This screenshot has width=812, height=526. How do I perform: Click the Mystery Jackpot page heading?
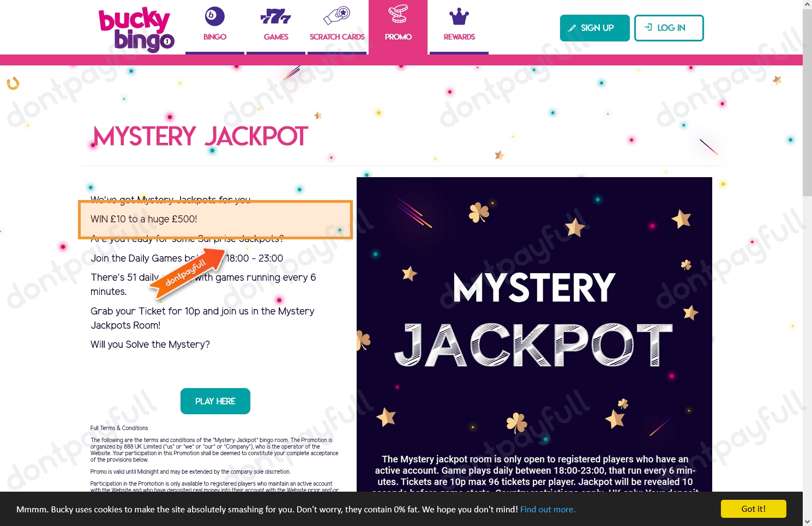[x=201, y=136]
